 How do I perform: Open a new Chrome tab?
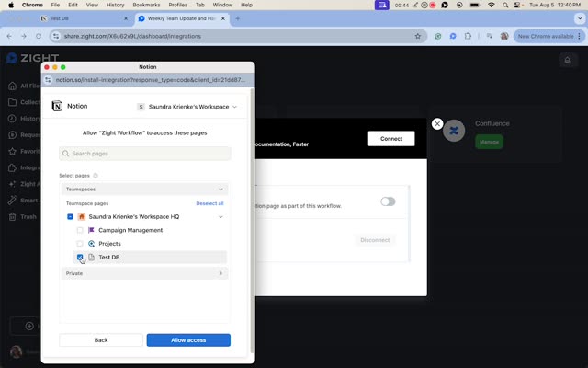237,18
